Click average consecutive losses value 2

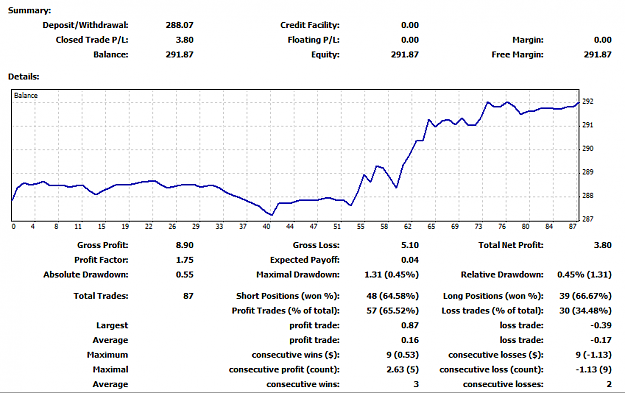click(x=609, y=385)
